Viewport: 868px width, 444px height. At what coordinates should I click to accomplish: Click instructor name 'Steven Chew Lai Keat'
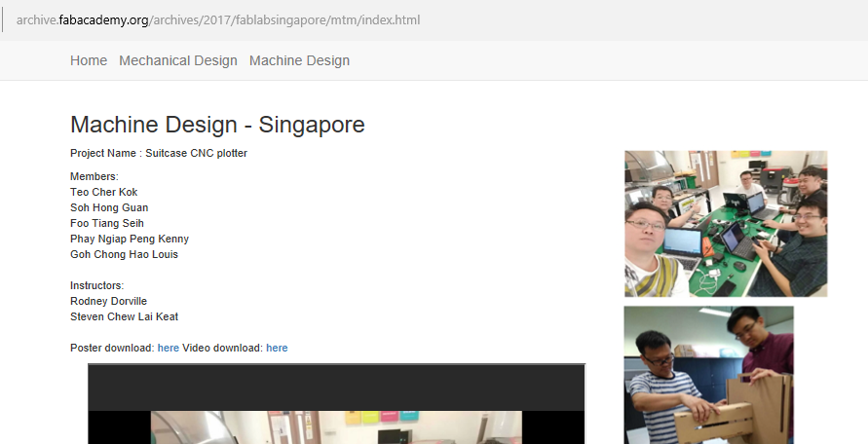(124, 316)
